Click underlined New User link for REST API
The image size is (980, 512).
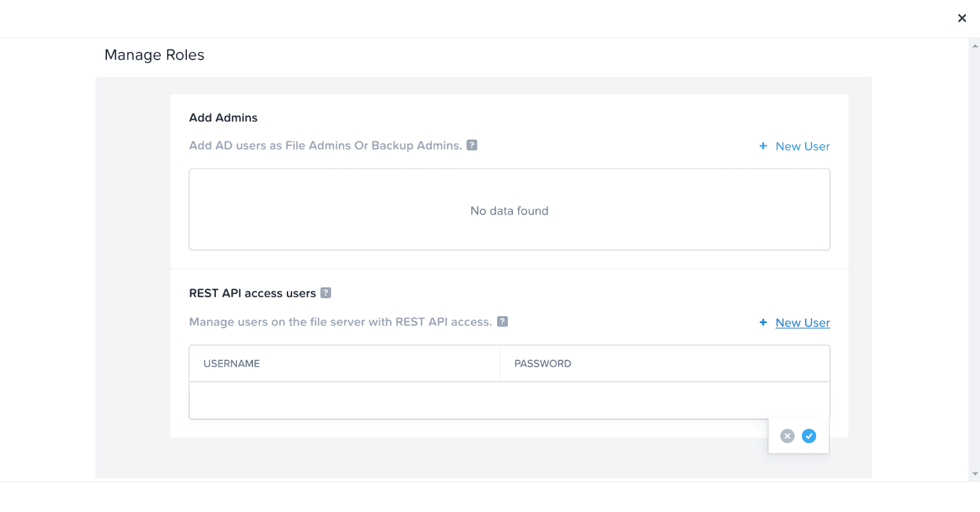click(803, 323)
